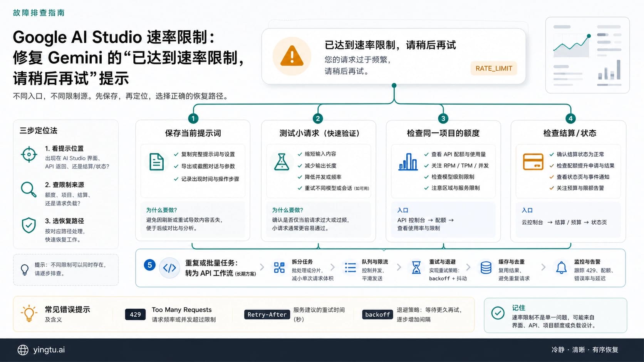The image size is (644, 362).
Task: Click the 重复或批量任务 heading text
Action: (x=211, y=263)
